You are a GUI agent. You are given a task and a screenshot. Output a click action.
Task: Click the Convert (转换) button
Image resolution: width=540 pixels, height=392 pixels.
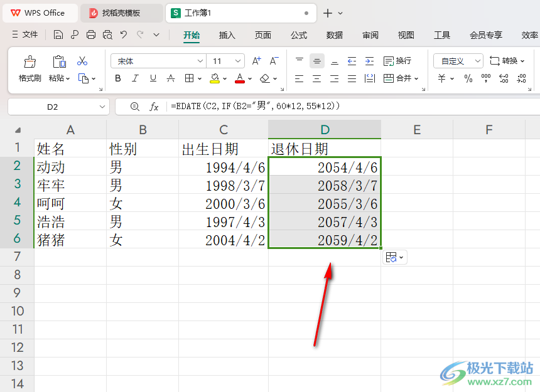507,61
